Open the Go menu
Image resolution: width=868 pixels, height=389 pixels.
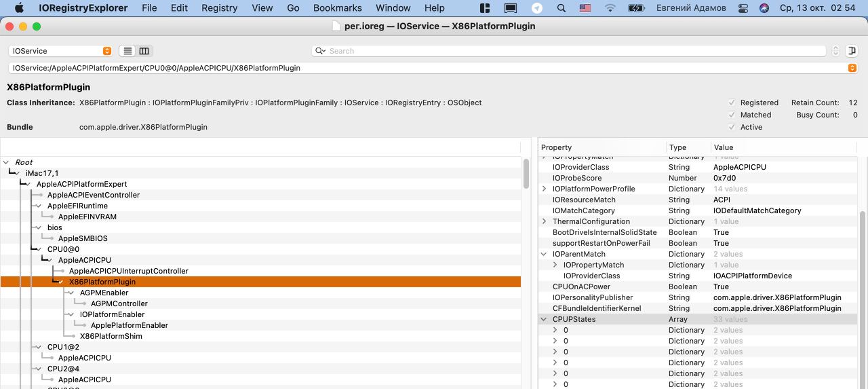(x=293, y=8)
